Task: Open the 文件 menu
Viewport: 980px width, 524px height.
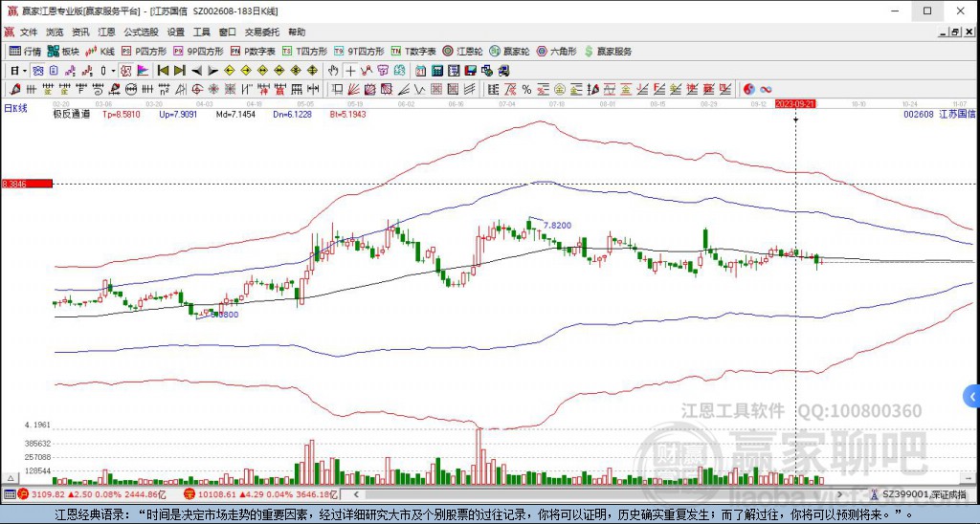Action: point(29,32)
